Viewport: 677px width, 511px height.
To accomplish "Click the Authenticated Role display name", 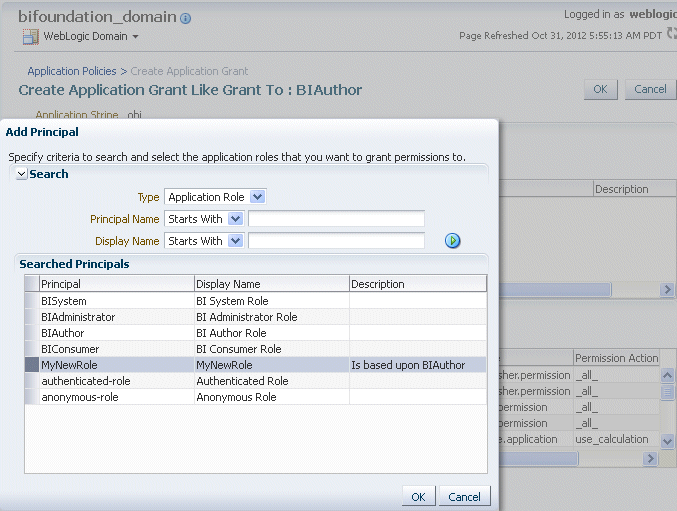I will point(242,381).
